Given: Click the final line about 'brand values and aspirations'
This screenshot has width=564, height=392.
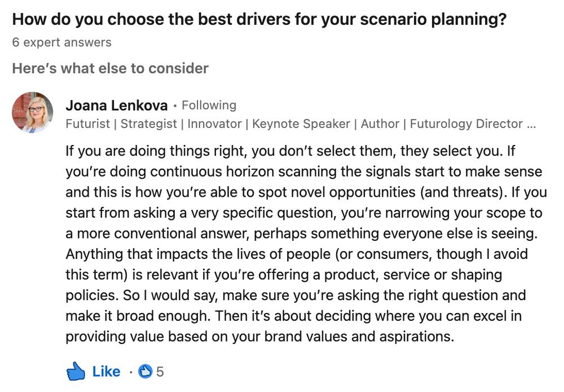Looking at the screenshot, I should coord(259,337).
